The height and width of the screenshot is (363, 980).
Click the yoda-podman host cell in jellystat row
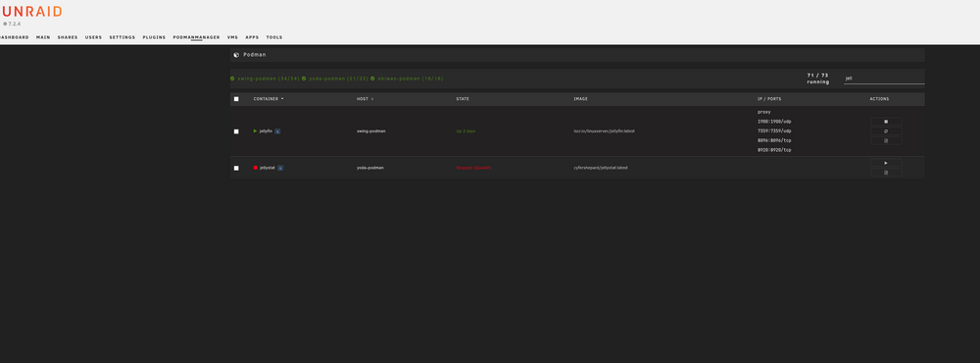370,168
